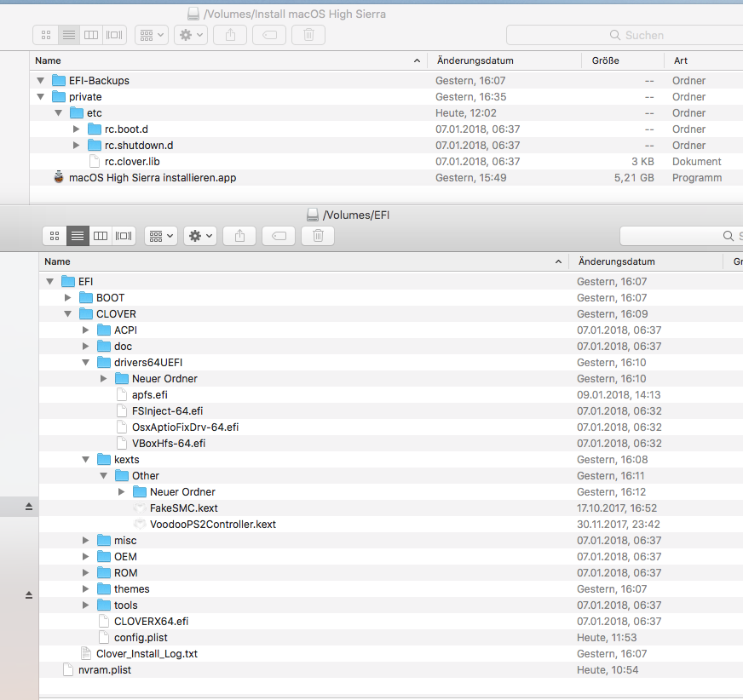Viewport: 743px width, 700px height.
Task: Switch top window to cover flow view
Action: (x=114, y=35)
